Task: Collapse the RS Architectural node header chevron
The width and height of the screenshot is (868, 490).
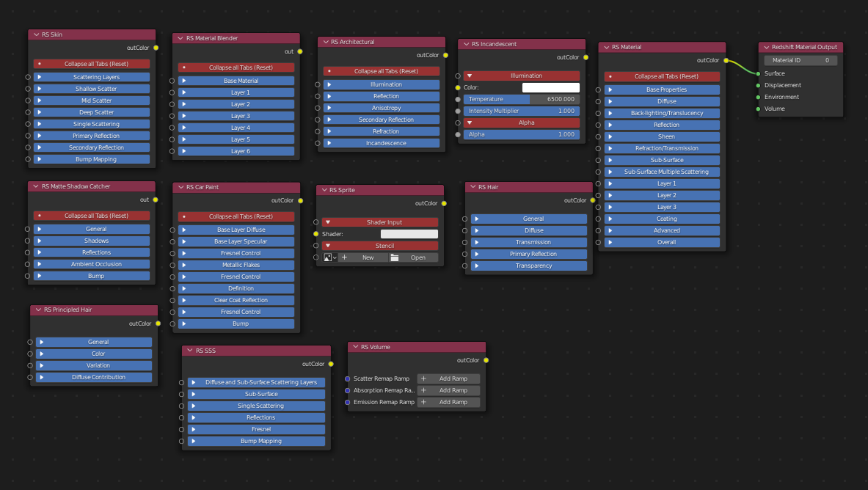Action: point(326,42)
